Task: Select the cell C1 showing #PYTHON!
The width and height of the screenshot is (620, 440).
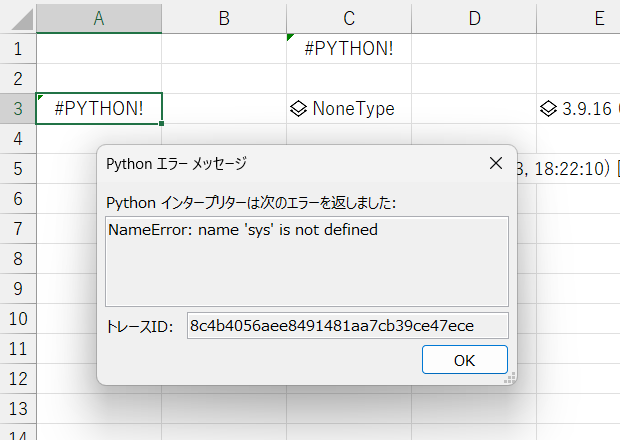Action: pyautogui.click(x=349, y=49)
